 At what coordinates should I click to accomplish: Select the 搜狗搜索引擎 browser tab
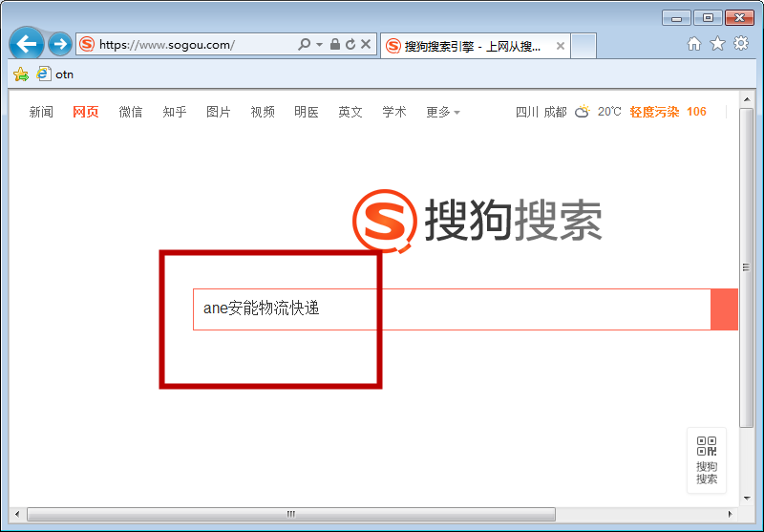(475, 46)
